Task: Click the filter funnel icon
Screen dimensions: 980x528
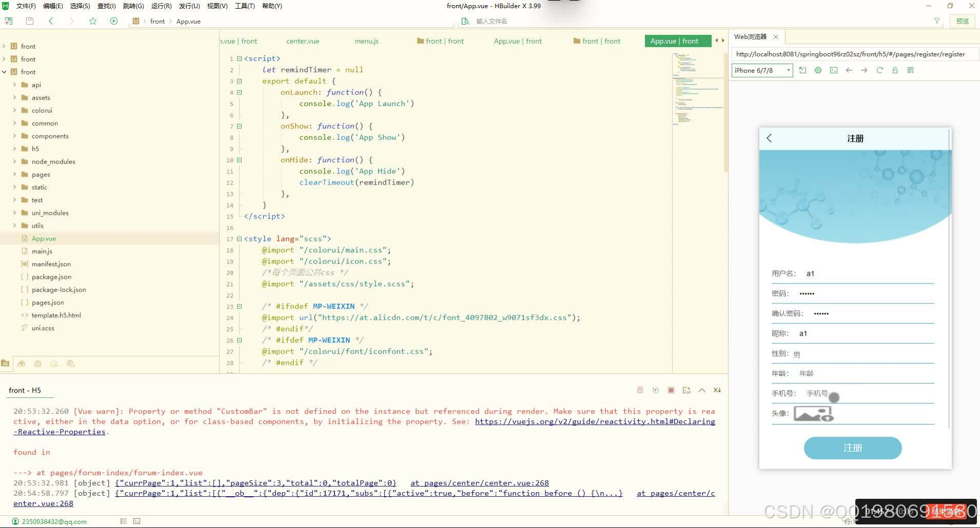Action: [937, 21]
